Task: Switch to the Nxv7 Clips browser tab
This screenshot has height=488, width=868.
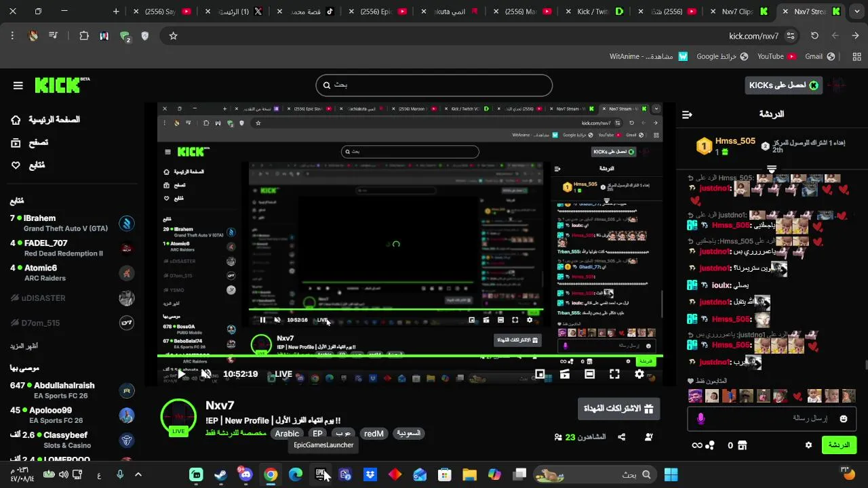Action: 736,12
